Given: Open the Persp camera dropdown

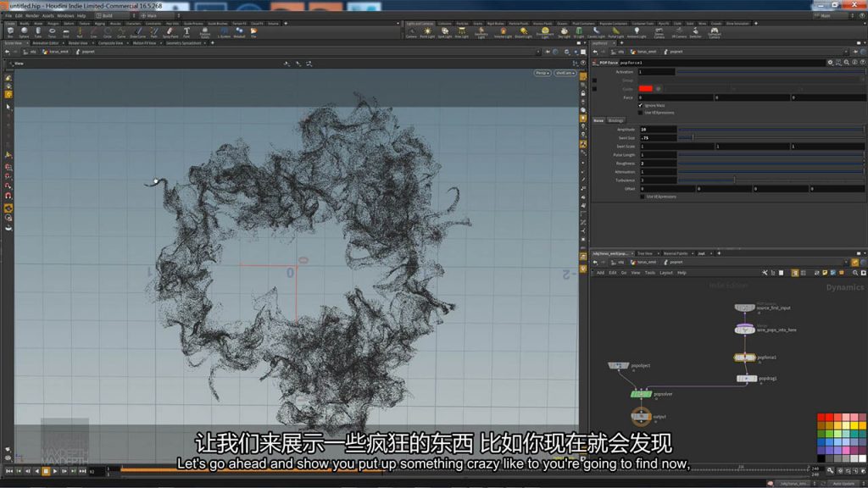Looking at the screenshot, I should pos(542,73).
